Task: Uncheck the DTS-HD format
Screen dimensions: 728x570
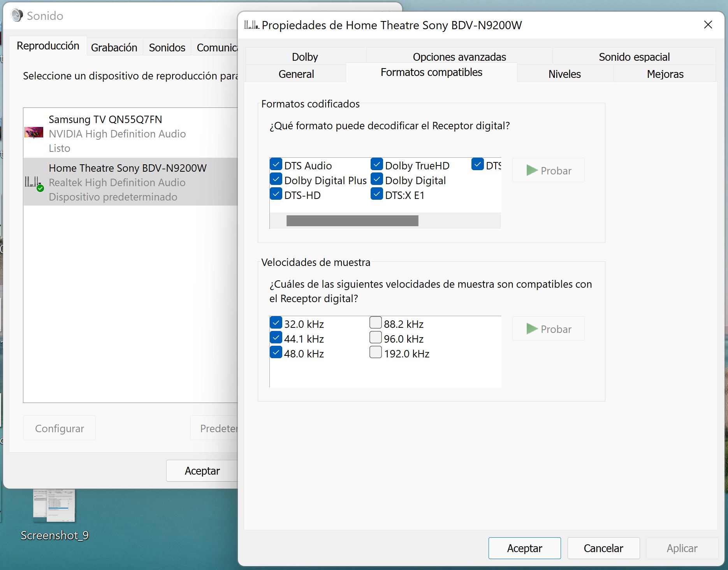Action: [276, 194]
